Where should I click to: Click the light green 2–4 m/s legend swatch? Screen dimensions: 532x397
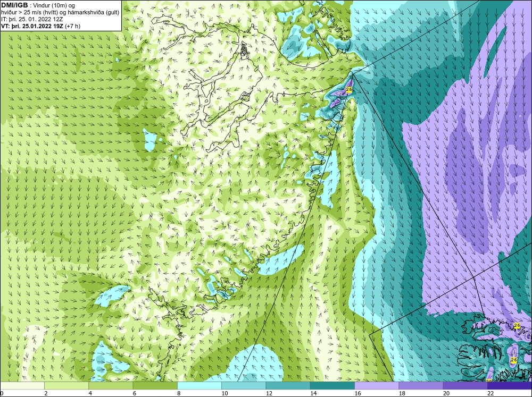[x=66, y=385]
